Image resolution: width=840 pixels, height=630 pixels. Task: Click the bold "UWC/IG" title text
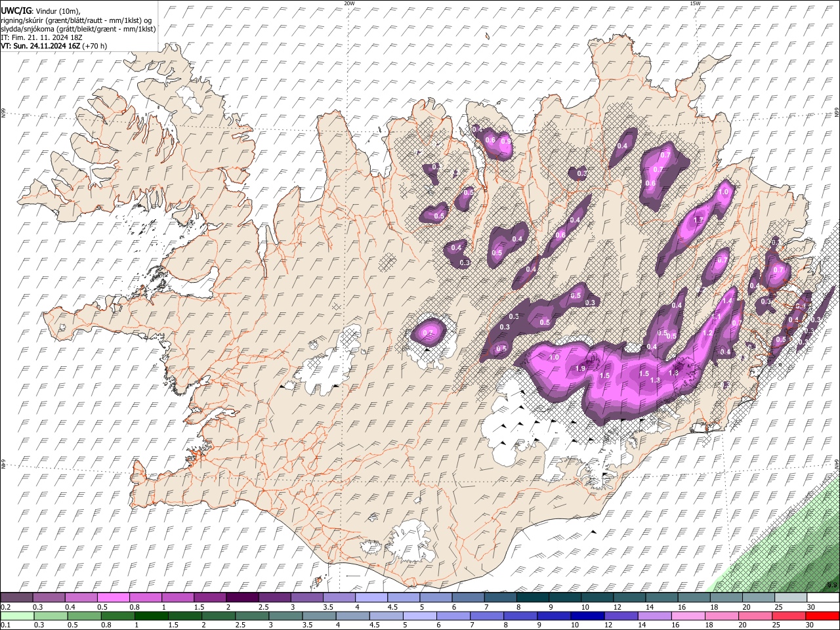pyautogui.click(x=15, y=11)
